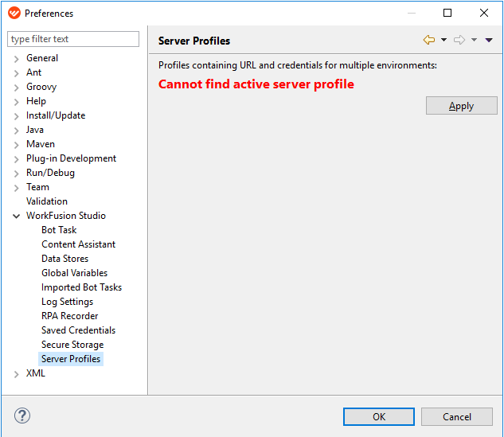Expand the Ant tree node
The image size is (504, 437).
17,73
